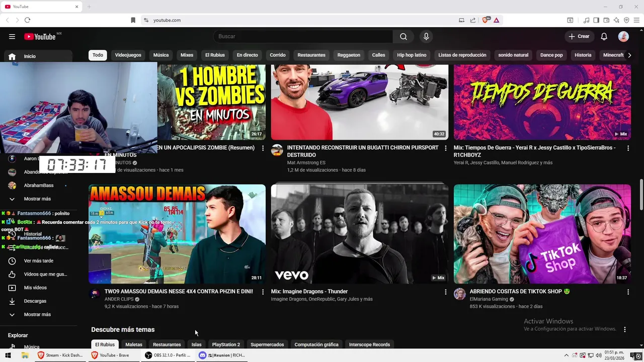This screenshot has height=362, width=644.
Task: Play the AMASSOU DEMAIS video thumbnail
Action: point(177,234)
